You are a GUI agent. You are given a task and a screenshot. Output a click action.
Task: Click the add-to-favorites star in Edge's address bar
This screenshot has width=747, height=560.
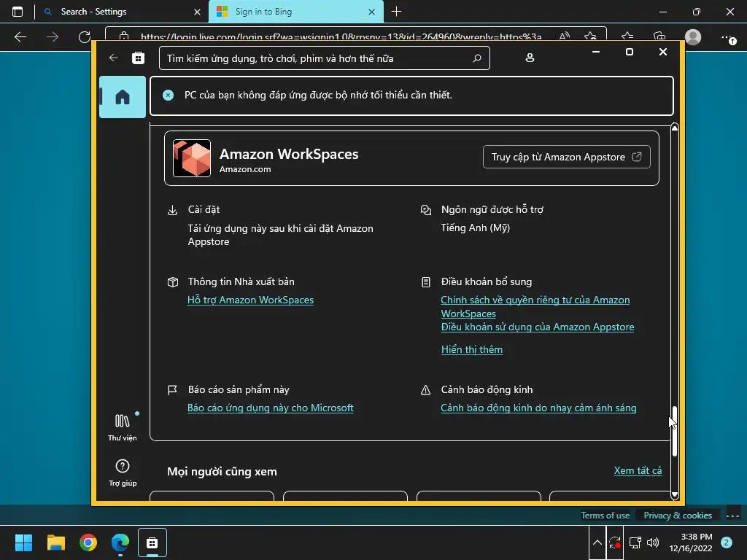point(590,36)
